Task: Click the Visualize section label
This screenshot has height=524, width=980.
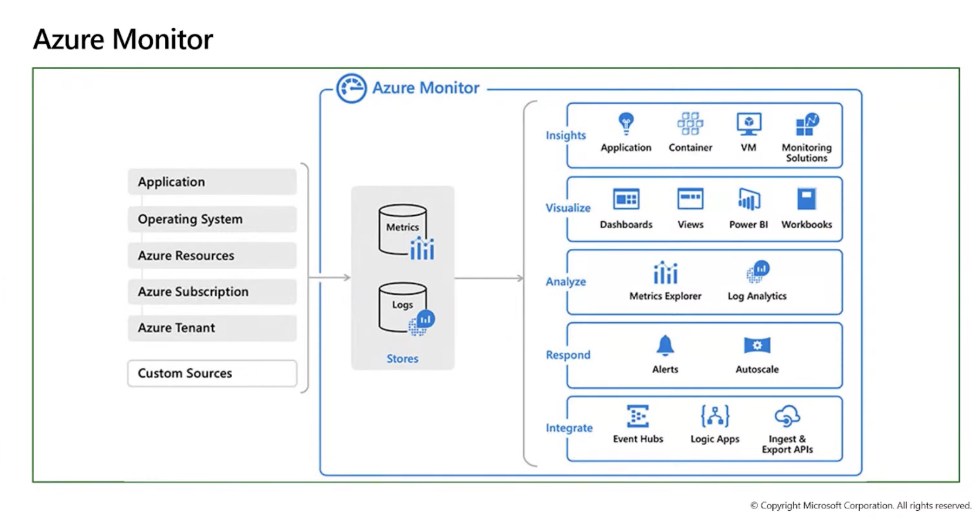Action: (568, 208)
